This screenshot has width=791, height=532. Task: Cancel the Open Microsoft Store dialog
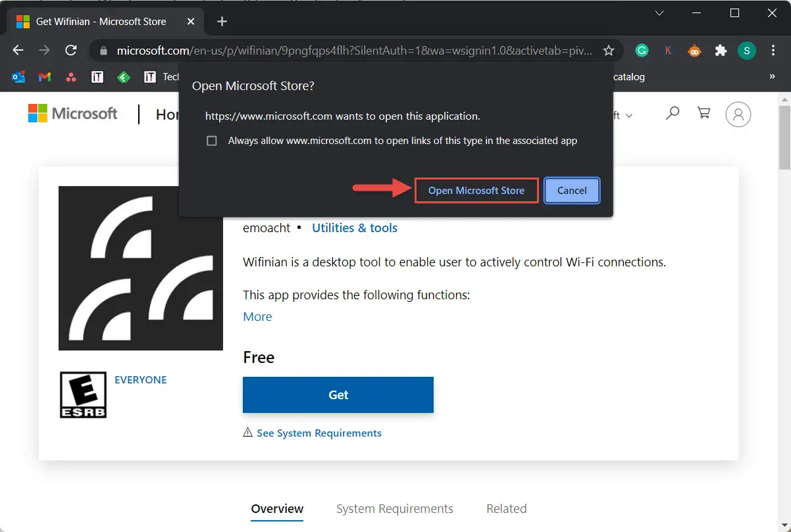click(x=572, y=191)
